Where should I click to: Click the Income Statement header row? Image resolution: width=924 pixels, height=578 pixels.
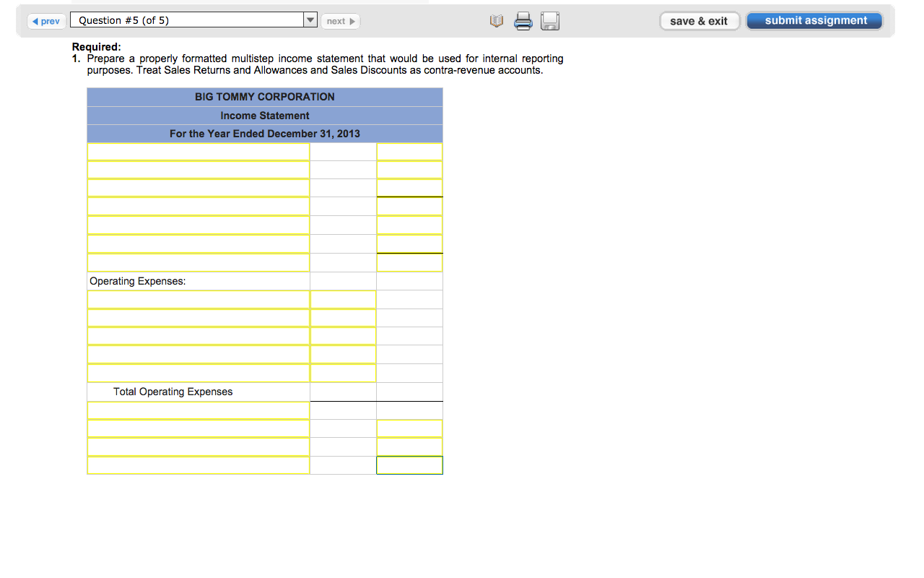point(265,116)
